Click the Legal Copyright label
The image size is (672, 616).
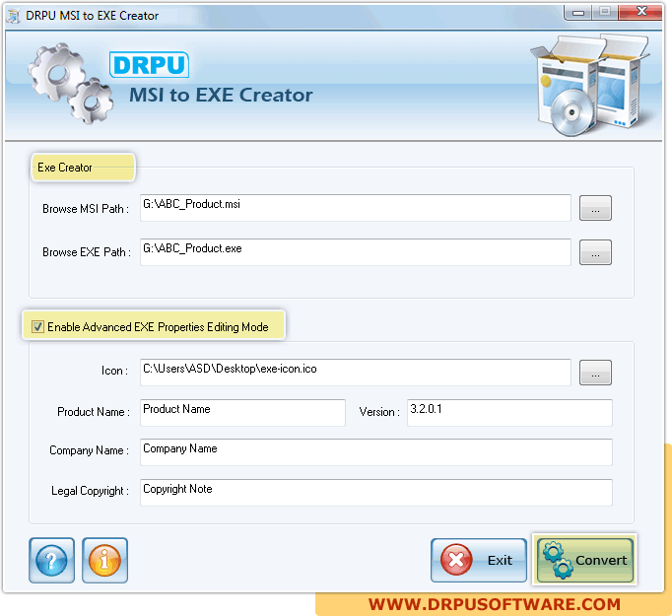[x=90, y=491]
